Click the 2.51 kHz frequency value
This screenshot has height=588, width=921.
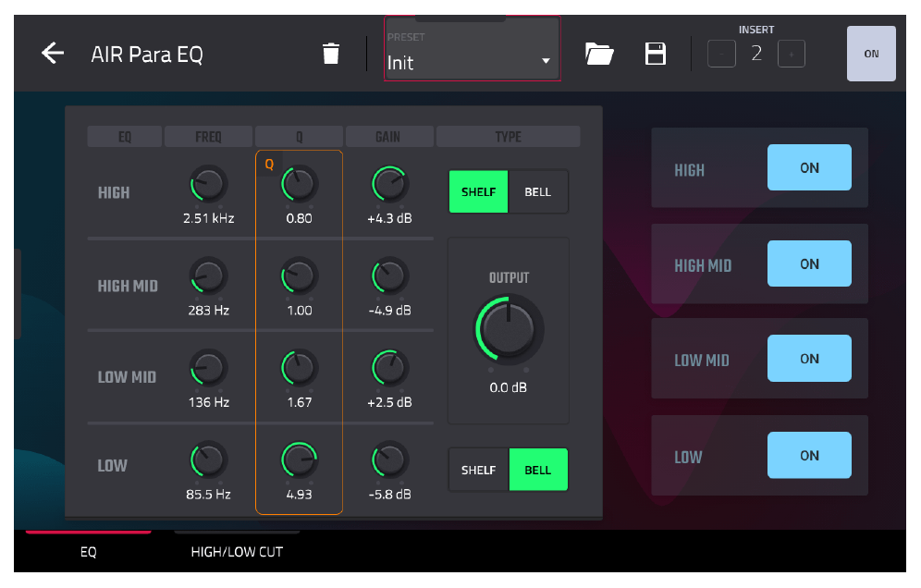tap(208, 218)
